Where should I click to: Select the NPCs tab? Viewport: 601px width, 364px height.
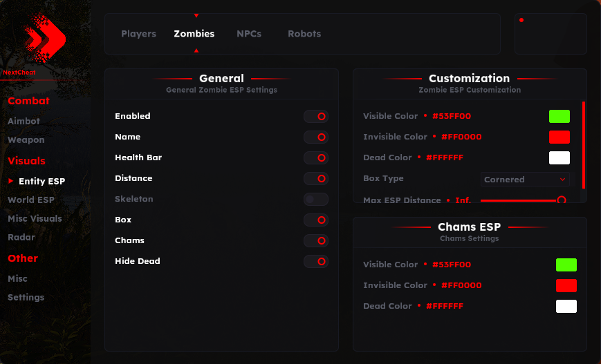(x=249, y=34)
